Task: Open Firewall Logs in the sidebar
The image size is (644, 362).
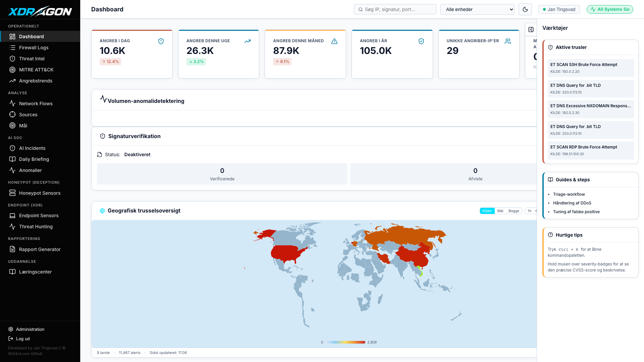Action: 40,48
